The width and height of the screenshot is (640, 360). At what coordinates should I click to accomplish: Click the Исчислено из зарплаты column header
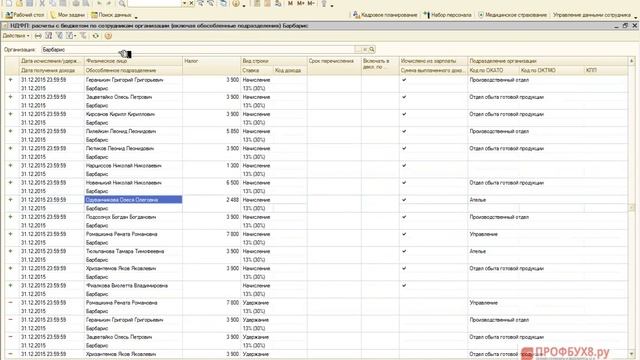click(x=433, y=61)
